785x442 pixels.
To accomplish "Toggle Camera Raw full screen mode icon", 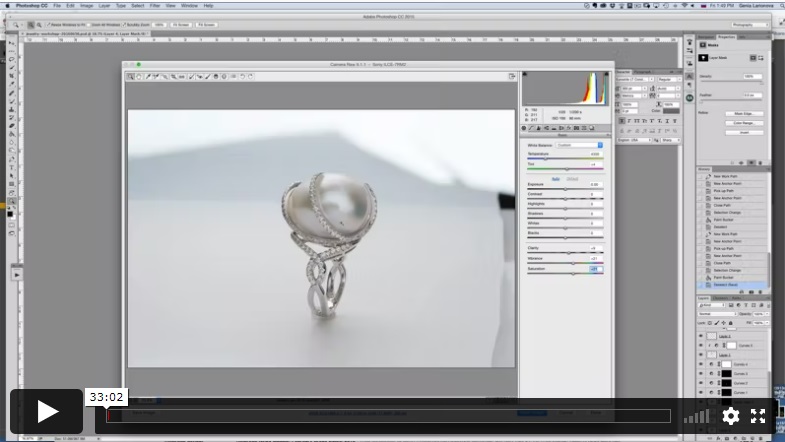I will pos(512,77).
